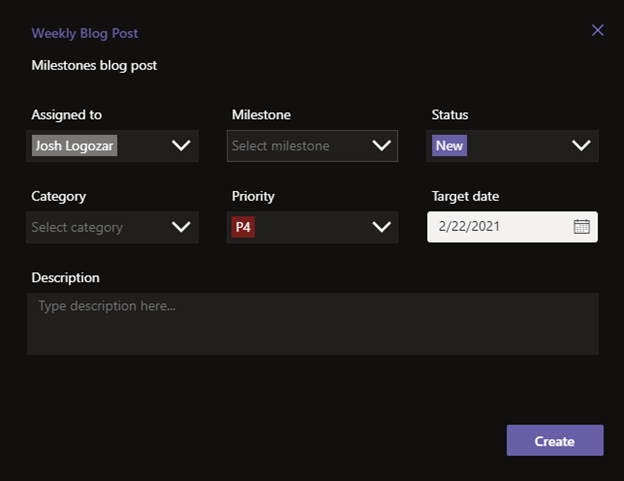Viewport: 624px width, 481px height.
Task: Select the Josh Logozar assignee tag
Action: tap(74, 146)
